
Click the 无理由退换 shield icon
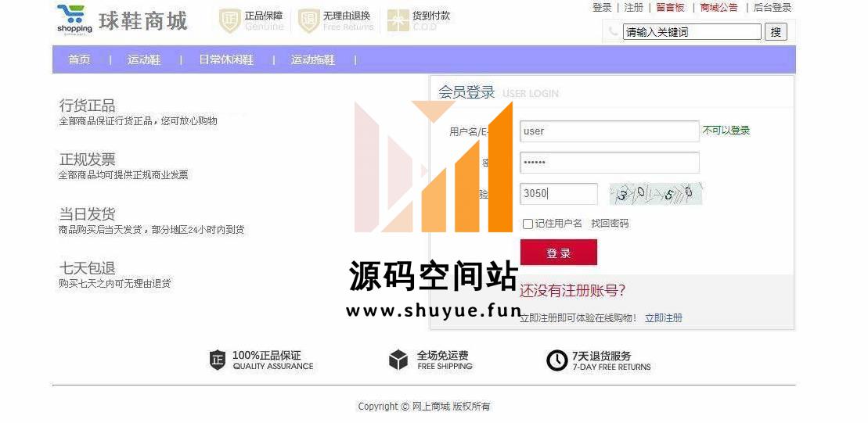(308, 21)
